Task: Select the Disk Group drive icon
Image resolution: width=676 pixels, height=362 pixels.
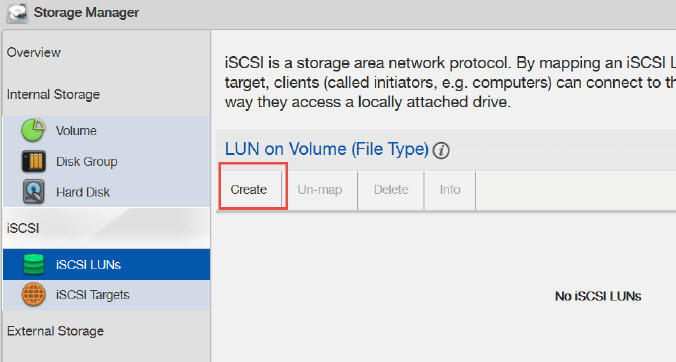Action: [34, 161]
